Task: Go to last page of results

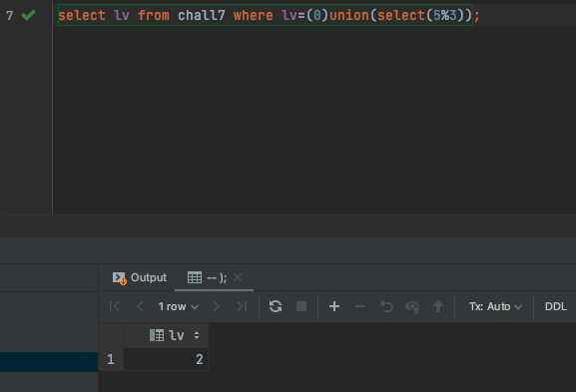Action: click(x=242, y=306)
